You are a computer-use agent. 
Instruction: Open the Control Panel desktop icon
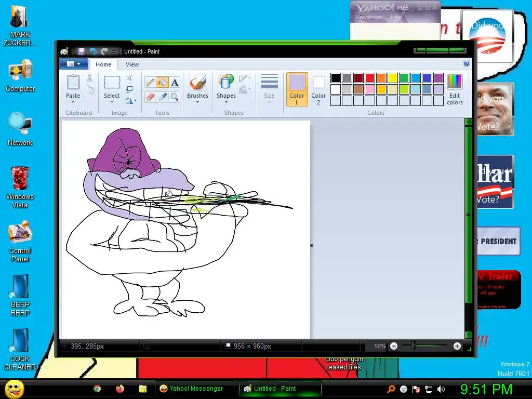[x=20, y=242]
